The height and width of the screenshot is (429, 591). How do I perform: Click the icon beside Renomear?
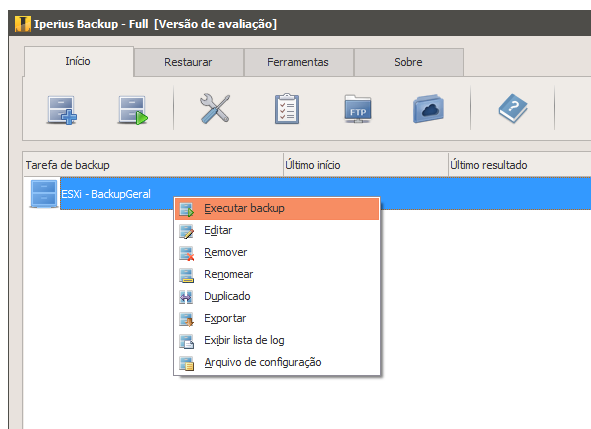pyautogui.click(x=187, y=275)
